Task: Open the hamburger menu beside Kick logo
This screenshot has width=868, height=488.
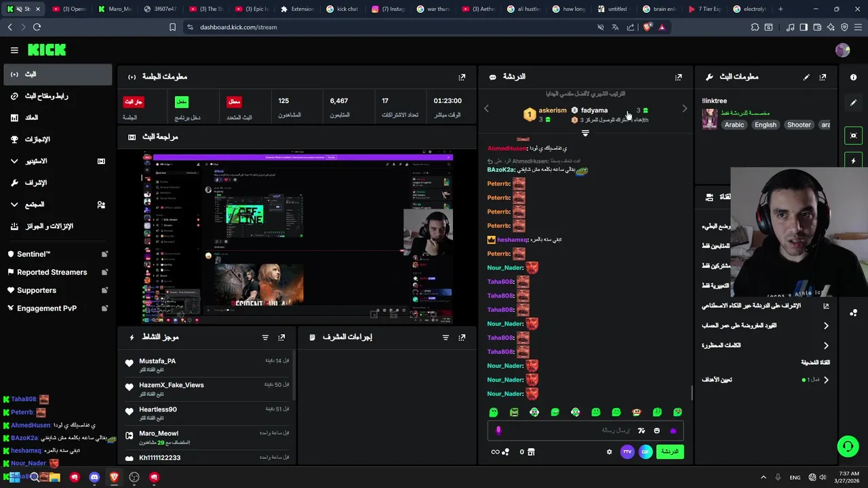Action: point(14,50)
